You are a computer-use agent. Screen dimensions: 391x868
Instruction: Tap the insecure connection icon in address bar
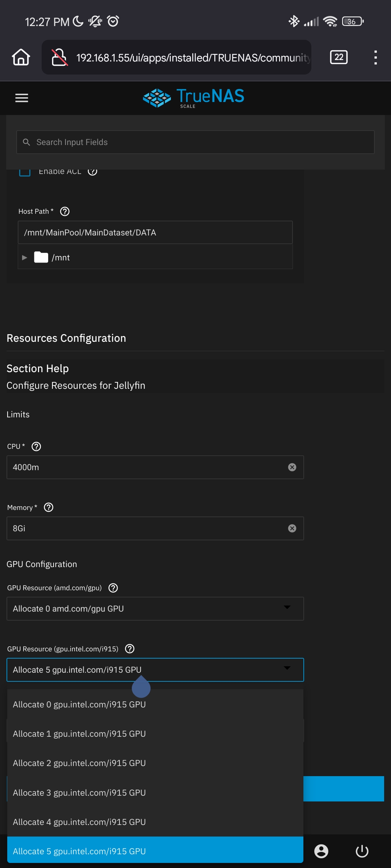[x=60, y=57]
